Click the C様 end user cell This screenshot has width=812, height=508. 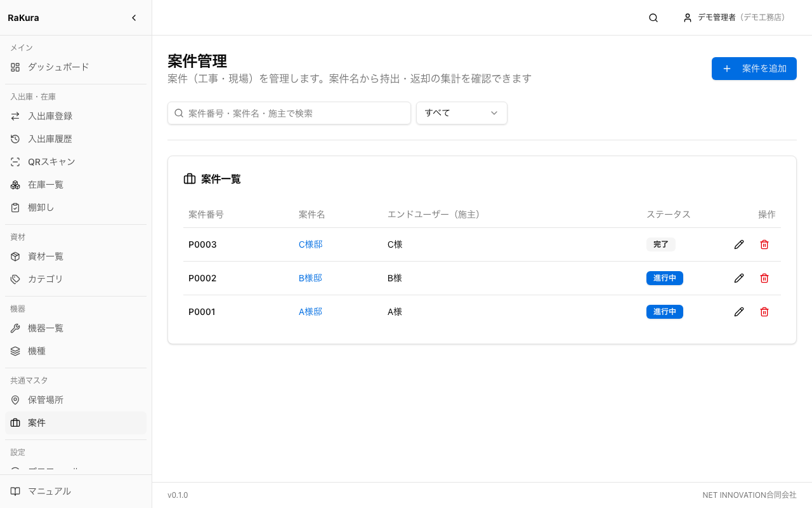coord(395,244)
